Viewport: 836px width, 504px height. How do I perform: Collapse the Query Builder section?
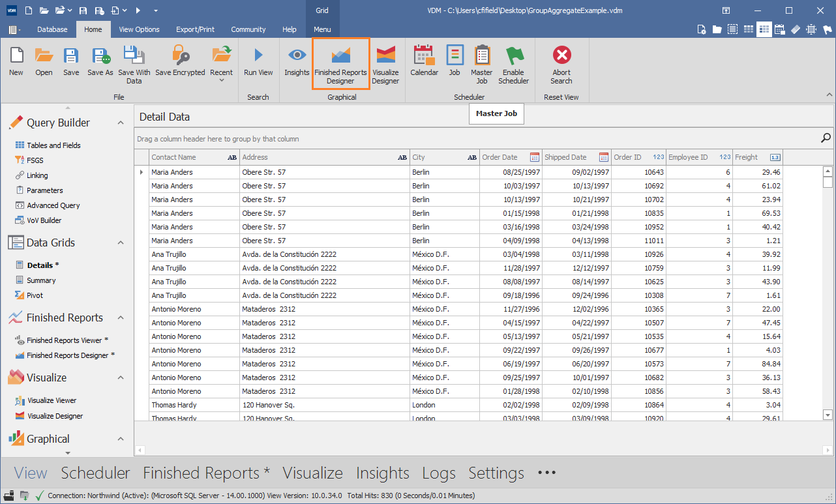120,123
